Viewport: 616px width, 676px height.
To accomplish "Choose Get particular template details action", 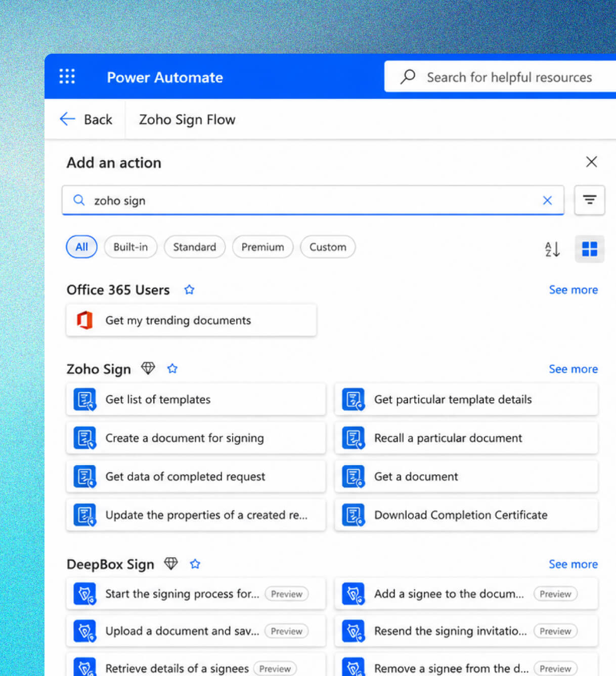I will pyautogui.click(x=466, y=399).
